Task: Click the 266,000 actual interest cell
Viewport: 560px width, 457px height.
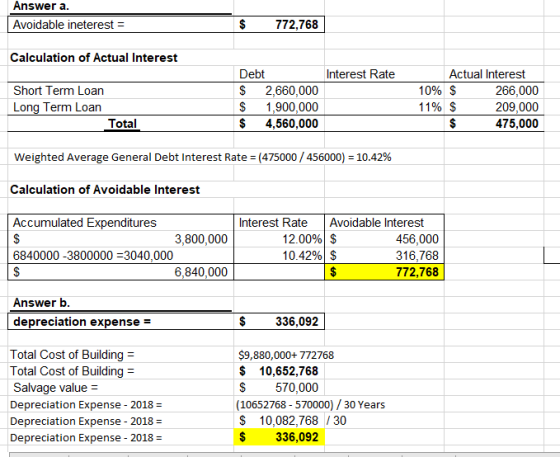Action: point(494,91)
